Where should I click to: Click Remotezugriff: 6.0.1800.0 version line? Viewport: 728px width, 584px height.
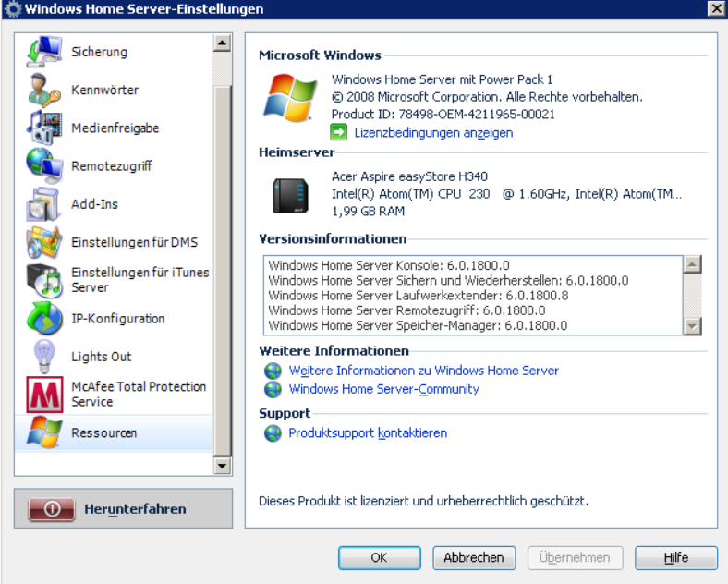pos(406,310)
